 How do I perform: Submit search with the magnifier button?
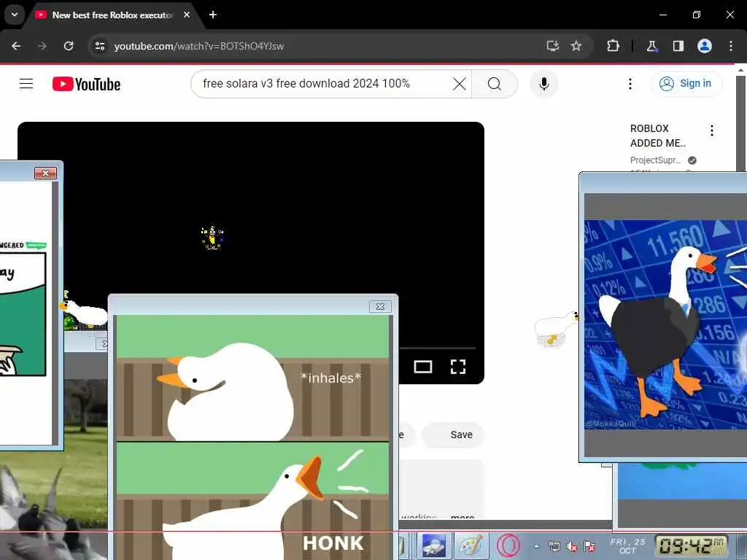point(495,84)
